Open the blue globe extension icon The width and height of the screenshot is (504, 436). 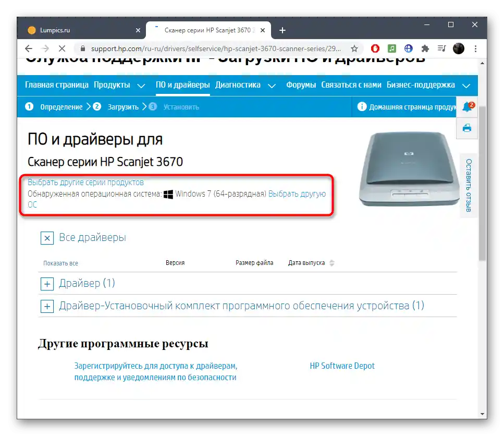click(409, 49)
